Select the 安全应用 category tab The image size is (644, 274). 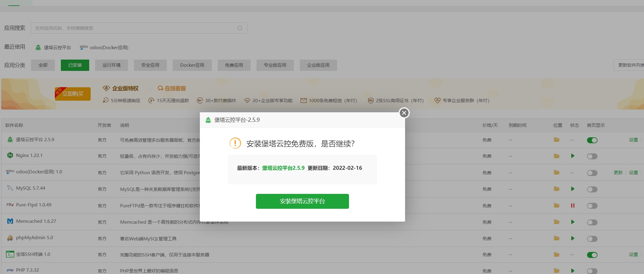coord(150,65)
